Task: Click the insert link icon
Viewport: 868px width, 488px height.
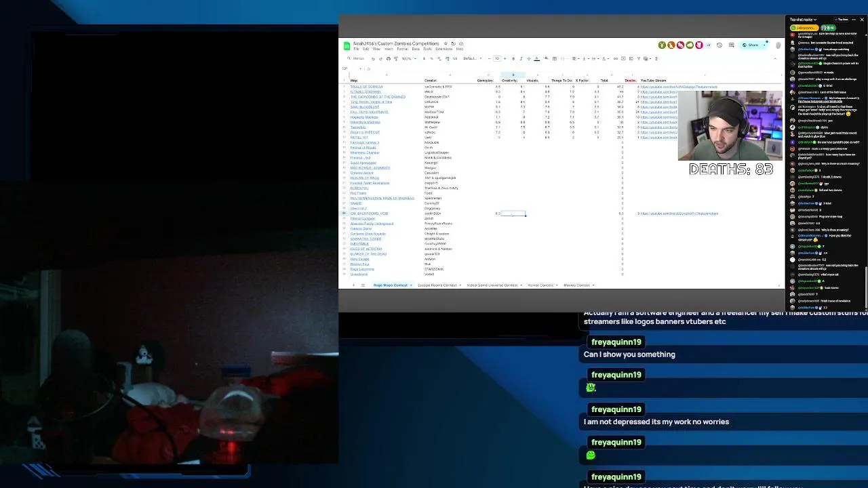Action: click(616, 58)
